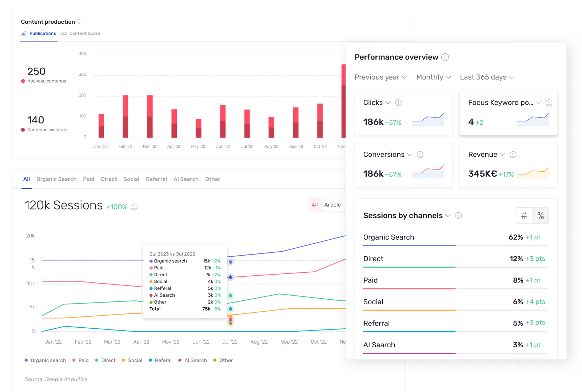Image resolution: width=582 pixels, height=392 pixels.
Task: Toggle Direct series in chart legend
Action: coord(105,360)
